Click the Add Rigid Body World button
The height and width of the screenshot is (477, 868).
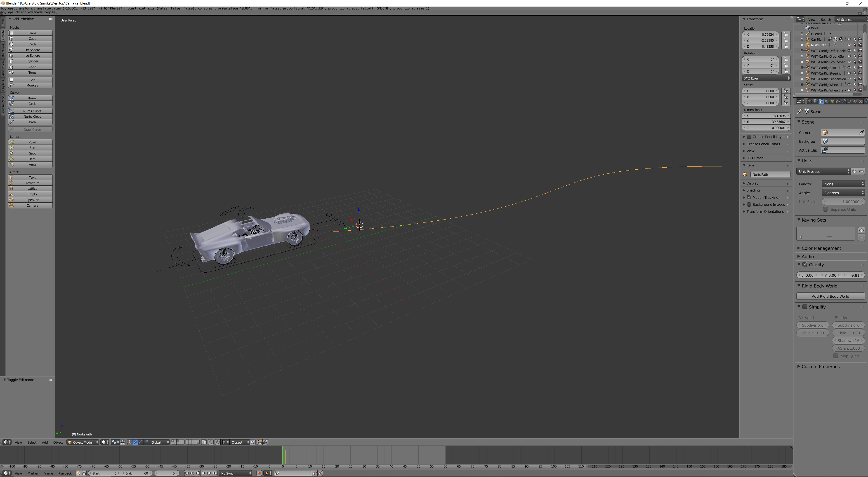pyautogui.click(x=830, y=296)
